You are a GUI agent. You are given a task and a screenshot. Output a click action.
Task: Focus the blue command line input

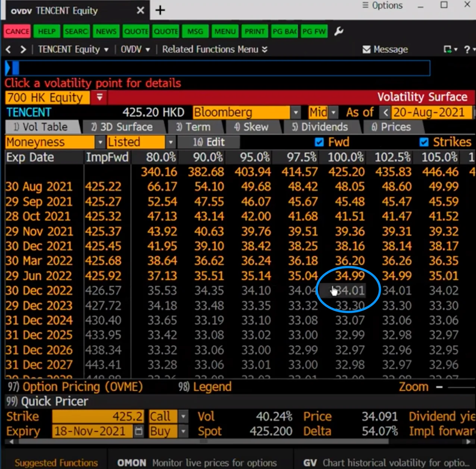tap(217, 68)
